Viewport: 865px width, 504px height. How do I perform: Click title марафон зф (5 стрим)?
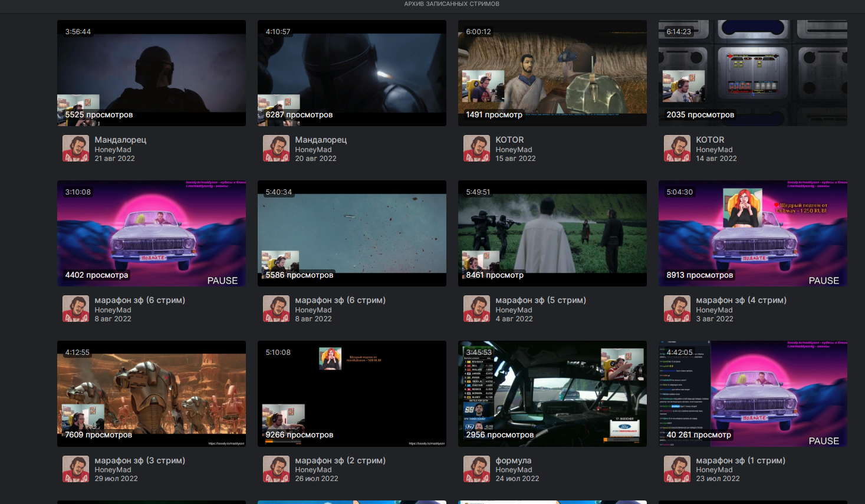541,300
